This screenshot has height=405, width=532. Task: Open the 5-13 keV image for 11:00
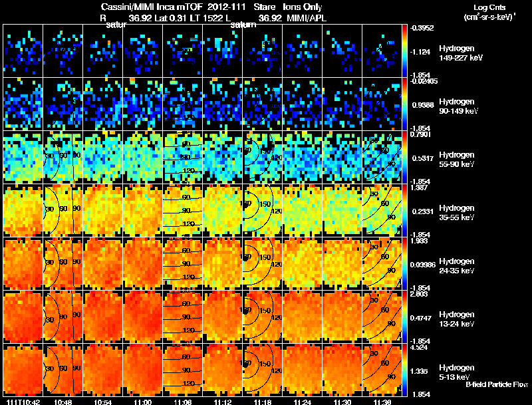[x=143, y=370]
